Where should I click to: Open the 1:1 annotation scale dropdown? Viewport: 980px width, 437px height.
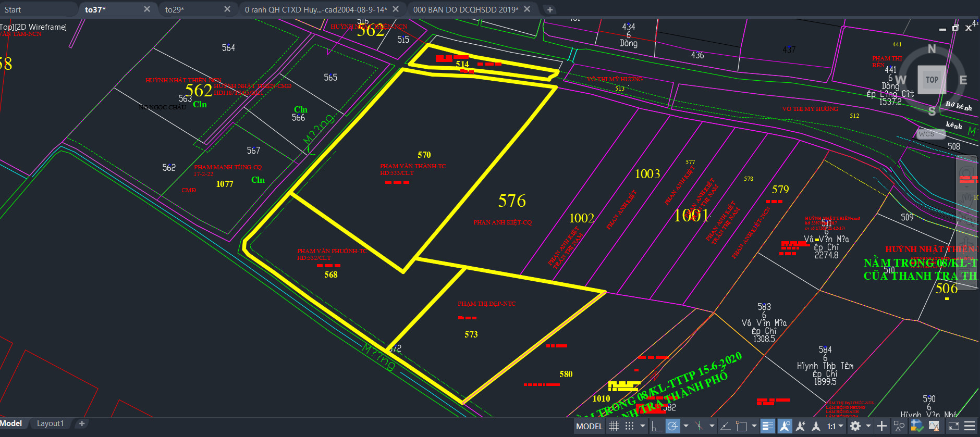[835, 426]
